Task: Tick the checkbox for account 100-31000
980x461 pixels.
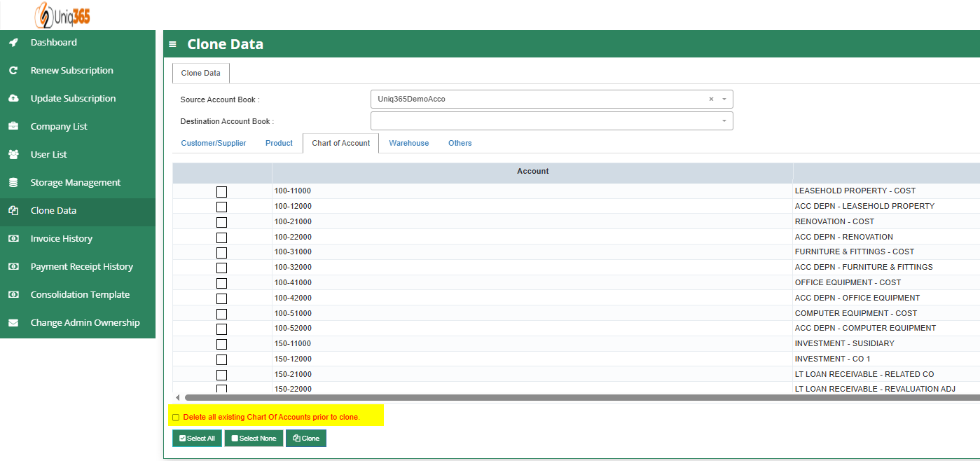Action: pyautogui.click(x=222, y=252)
